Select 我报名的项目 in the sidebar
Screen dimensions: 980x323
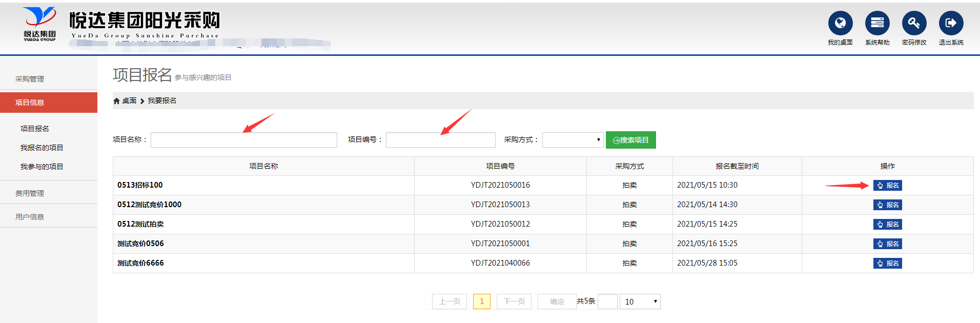42,148
